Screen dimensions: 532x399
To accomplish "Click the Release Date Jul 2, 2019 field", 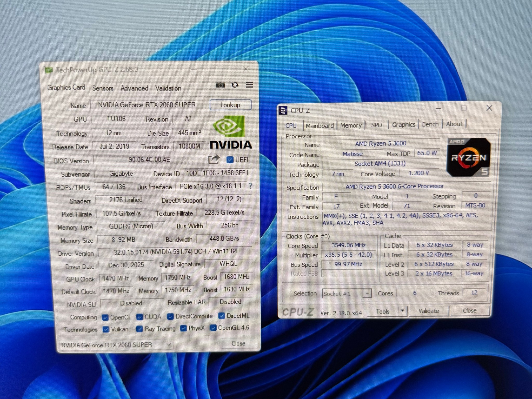I will (114, 146).
